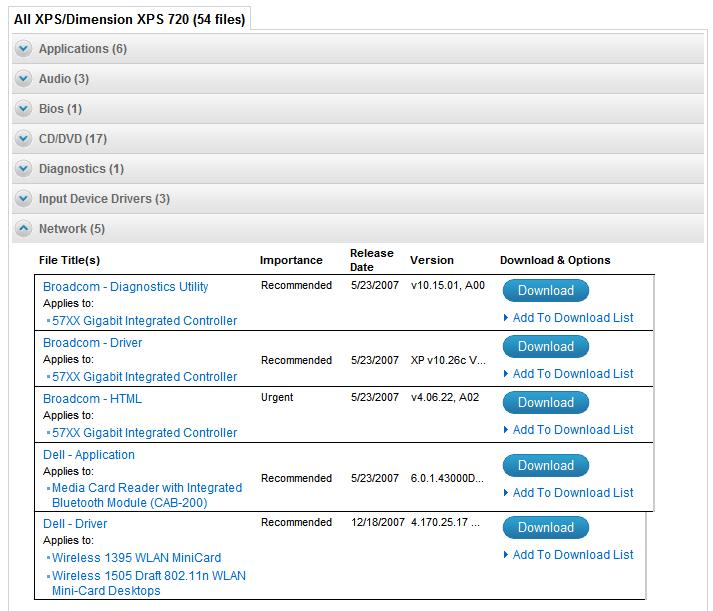Click version XP v10.26c V... text
713x611 pixels.
pyautogui.click(x=448, y=360)
